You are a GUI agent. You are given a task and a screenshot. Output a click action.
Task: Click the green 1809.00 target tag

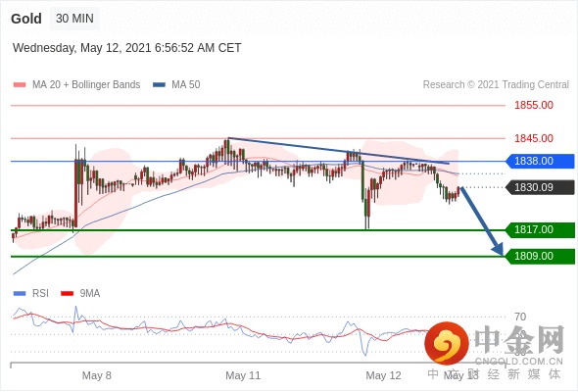tap(540, 256)
